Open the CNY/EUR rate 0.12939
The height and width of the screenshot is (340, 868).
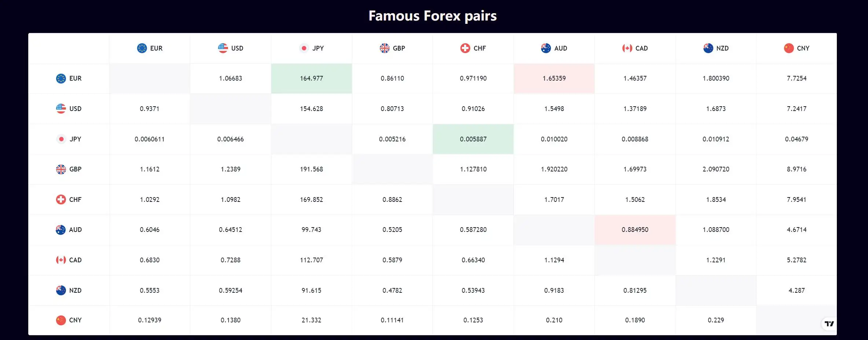pyautogui.click(x=150, y=320)
